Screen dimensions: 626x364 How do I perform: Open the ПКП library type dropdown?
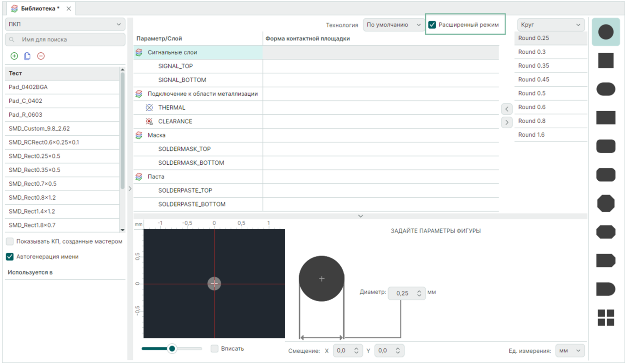65,25
